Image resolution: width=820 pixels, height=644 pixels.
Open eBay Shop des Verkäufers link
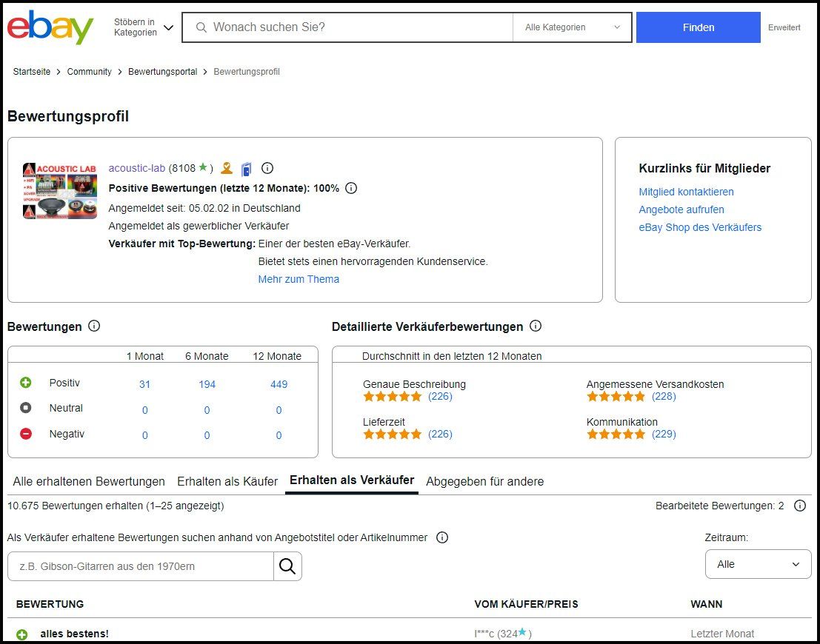(x=700, y=227)
